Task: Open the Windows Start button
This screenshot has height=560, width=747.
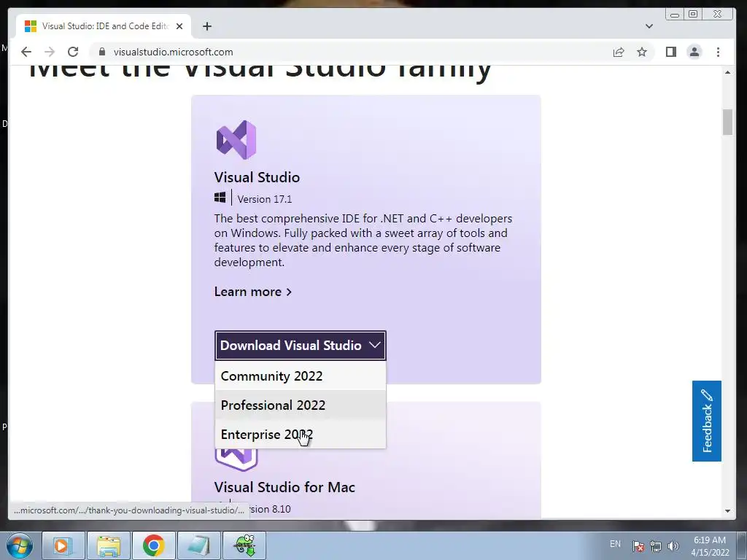Action: pyautogui.click(x=20, y=545)
